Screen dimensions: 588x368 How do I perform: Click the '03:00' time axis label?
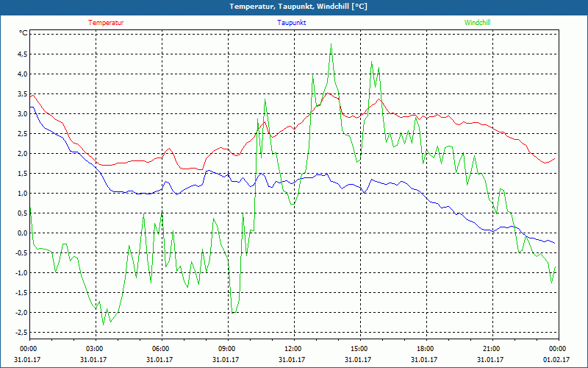(x=96, y=349)
